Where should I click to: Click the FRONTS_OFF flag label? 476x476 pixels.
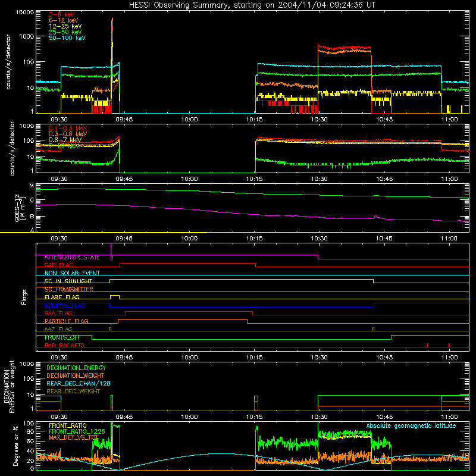coord(62,337)
